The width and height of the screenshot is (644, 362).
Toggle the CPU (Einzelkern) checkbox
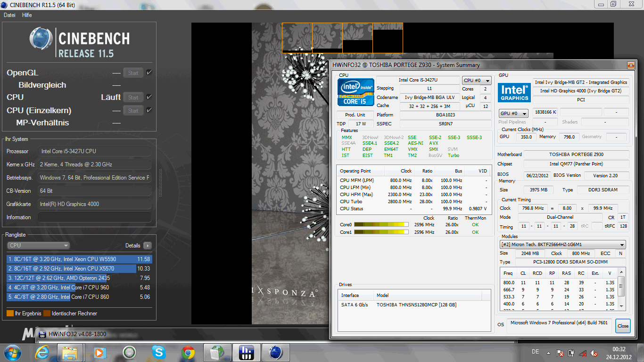click(x=149, y=110)
